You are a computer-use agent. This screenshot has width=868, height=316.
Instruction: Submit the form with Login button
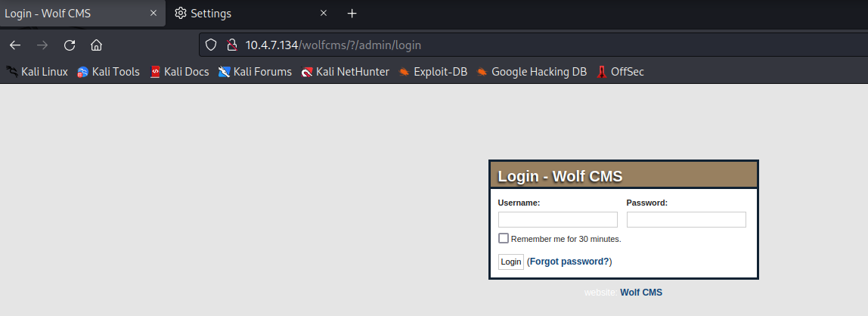pyautogui.click(x=511, y=262)
